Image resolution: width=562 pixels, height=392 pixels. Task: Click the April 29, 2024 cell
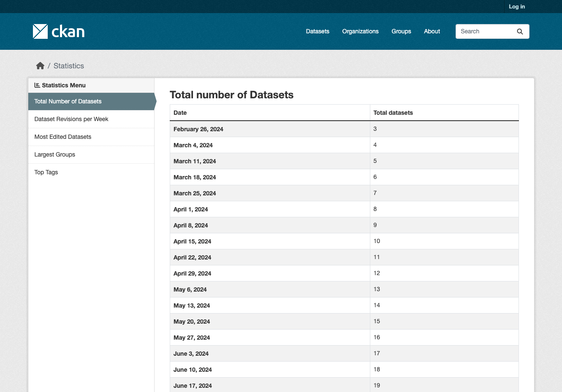270,273
